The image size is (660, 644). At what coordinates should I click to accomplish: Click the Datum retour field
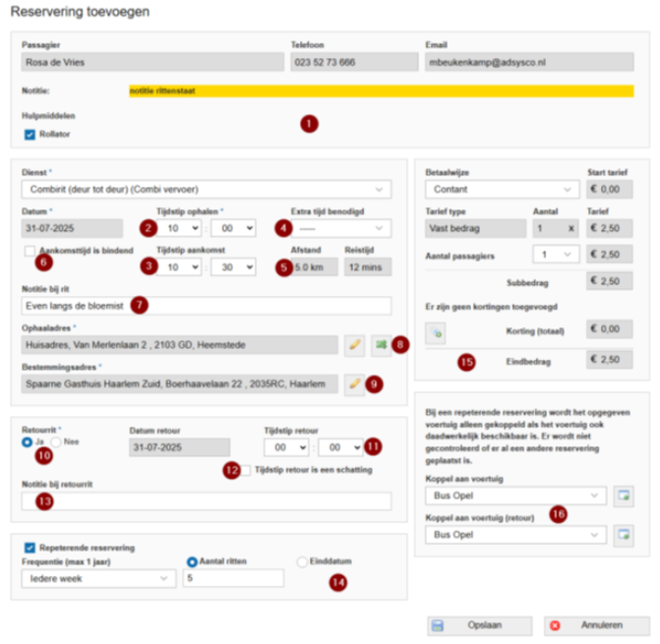(x=180, y=447)
